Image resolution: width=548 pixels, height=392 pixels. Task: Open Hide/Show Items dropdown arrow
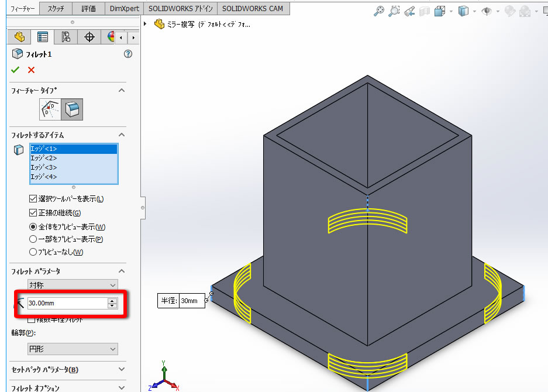coord(498,12)
